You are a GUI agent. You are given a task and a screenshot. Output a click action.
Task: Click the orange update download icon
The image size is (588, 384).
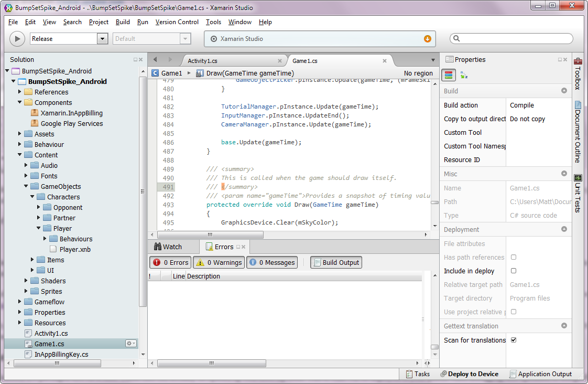[427, 39]
